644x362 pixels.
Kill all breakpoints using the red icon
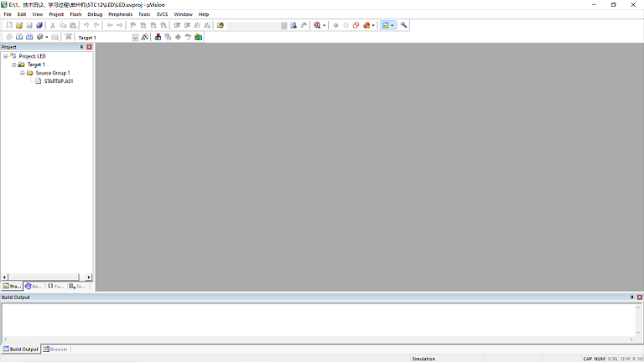(x=366, y=25)
